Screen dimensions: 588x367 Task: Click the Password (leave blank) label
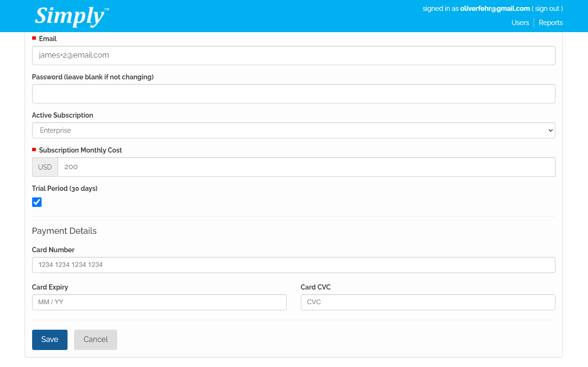(93, 77)
